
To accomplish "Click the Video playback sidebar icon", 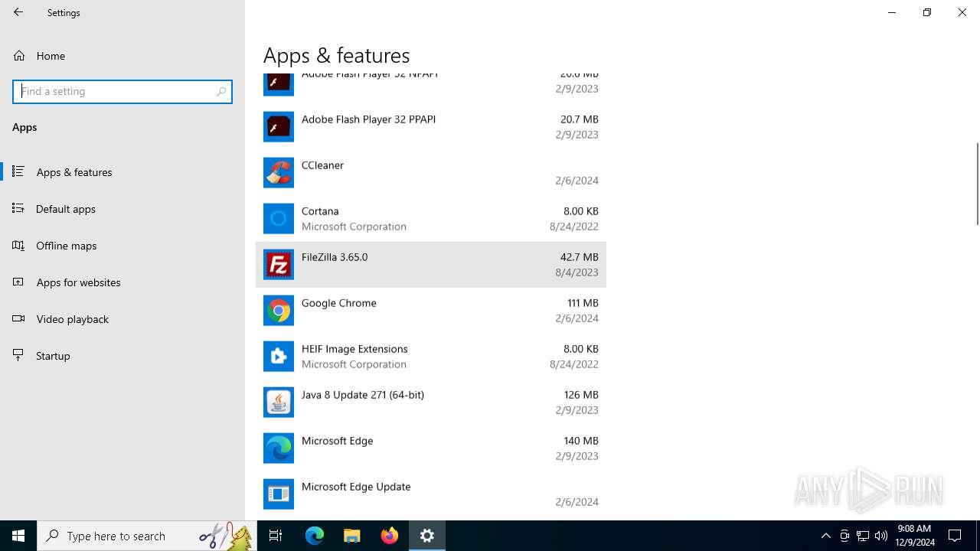I will coord(18,319).
